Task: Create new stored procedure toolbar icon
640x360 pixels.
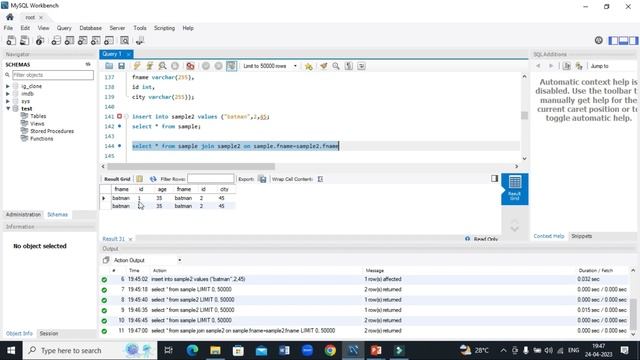Action: pos(96,40)
